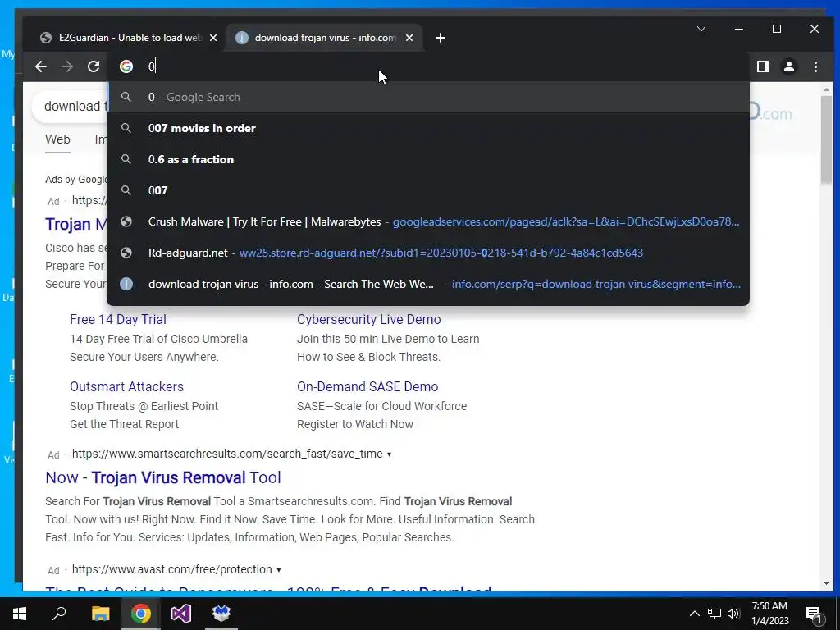This screenshot has width=840, height=630.
Task: Select '0.6 as a fraction' suggestion
Action: tap(428, 159)
